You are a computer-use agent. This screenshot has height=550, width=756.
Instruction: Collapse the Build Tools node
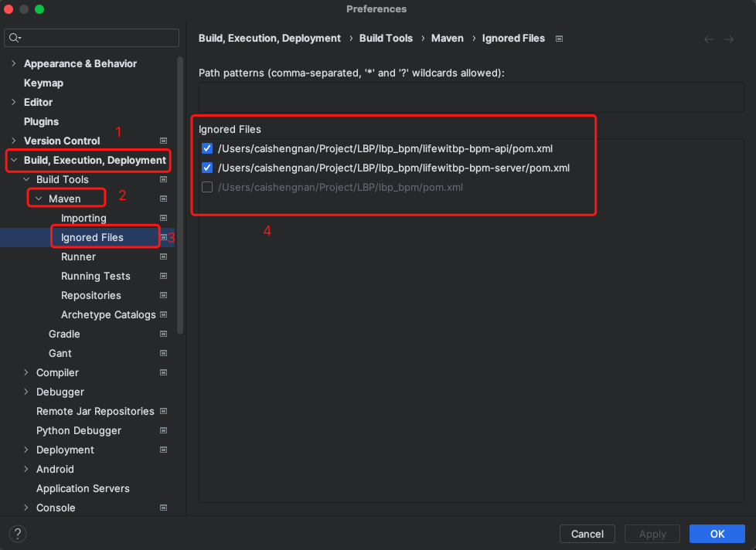pos(26,179)
